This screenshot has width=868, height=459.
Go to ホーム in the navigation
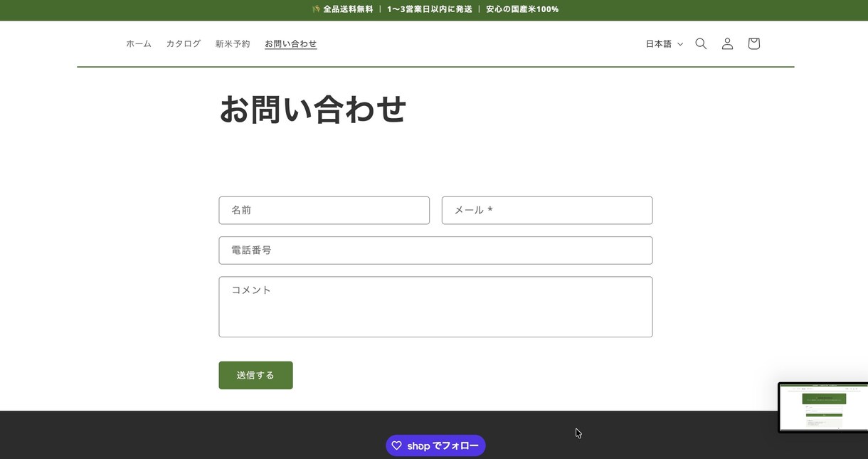(x=139, y=43)
